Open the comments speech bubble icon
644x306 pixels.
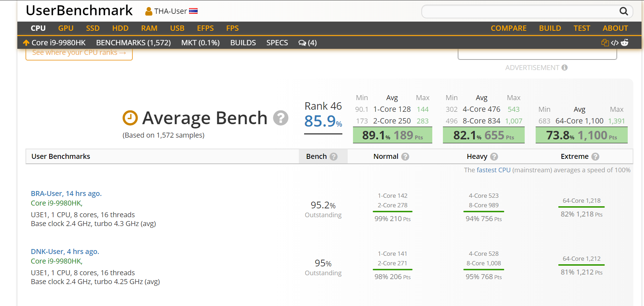coord(302,43)
